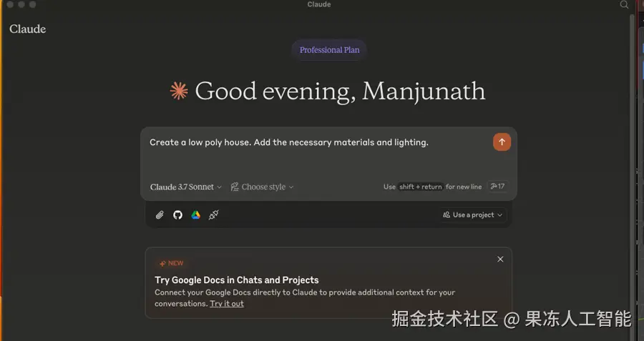Click the Professional Plan badge
This screenshot has height=341, width=644.
[329, 49]
